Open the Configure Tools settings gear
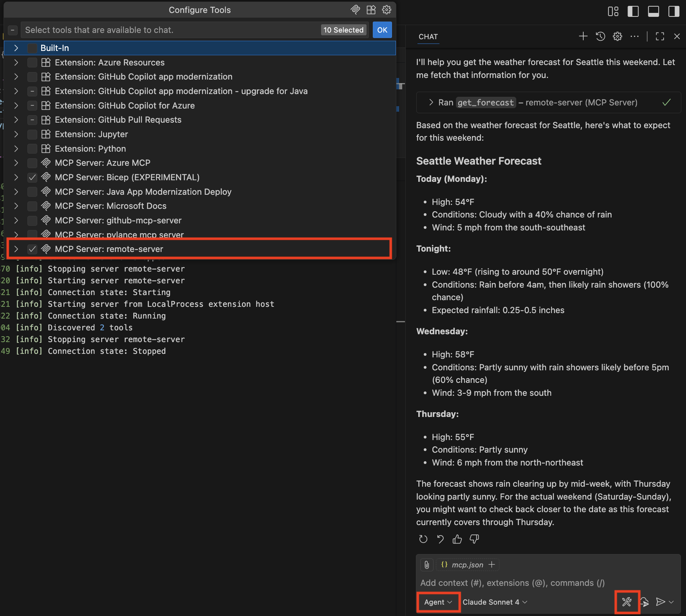Image resolution: width=686 pixels, height=616 pixels. 387,10
